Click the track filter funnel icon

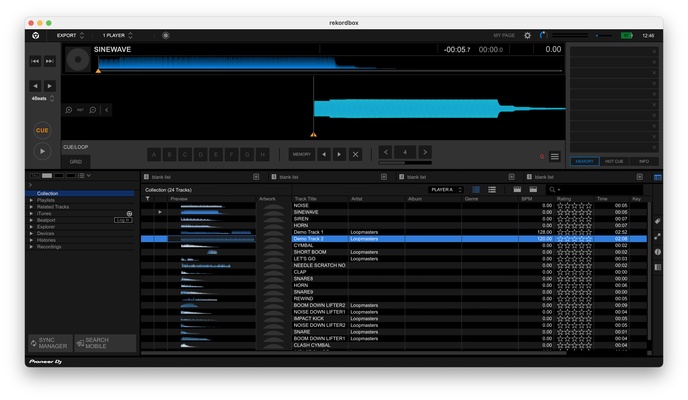(x=148, y=199)
